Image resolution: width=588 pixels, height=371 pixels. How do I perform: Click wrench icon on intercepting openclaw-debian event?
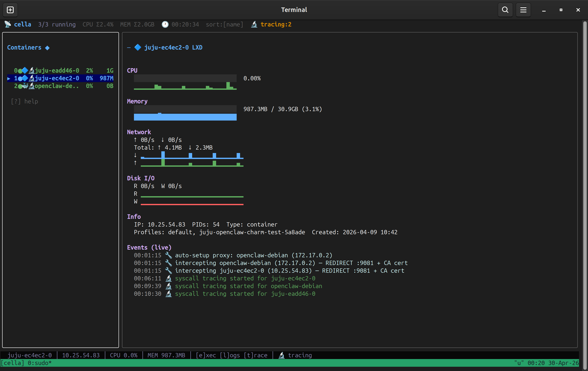[x=168, y=263]
